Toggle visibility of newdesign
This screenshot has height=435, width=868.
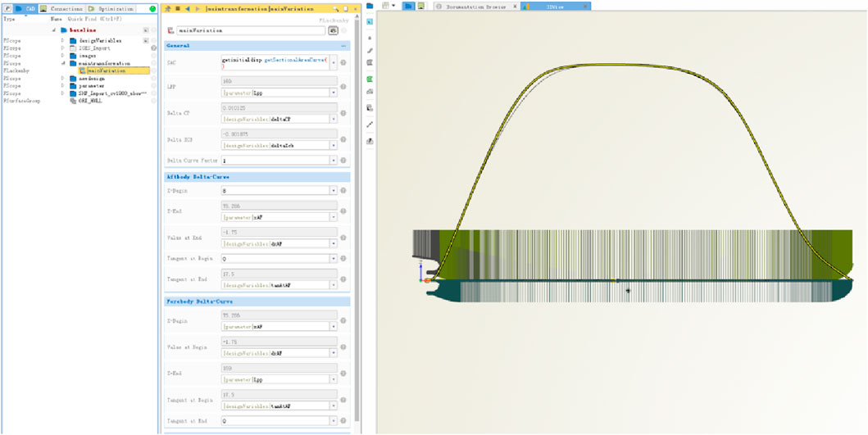pyautogui.click(x=154, y=79)
